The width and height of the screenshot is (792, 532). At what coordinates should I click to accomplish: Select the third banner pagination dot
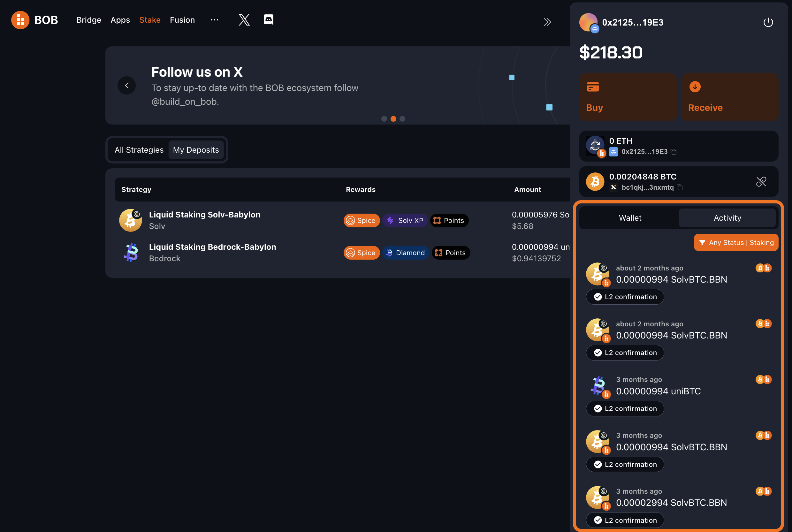[x=402, y=119]
